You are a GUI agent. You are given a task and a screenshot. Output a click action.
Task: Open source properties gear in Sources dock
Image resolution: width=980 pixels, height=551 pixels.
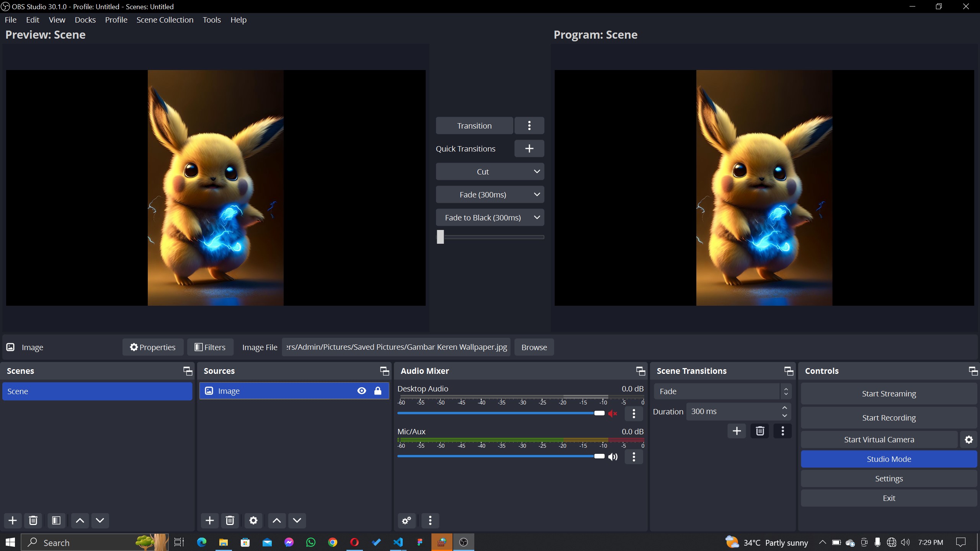[253, 520]
